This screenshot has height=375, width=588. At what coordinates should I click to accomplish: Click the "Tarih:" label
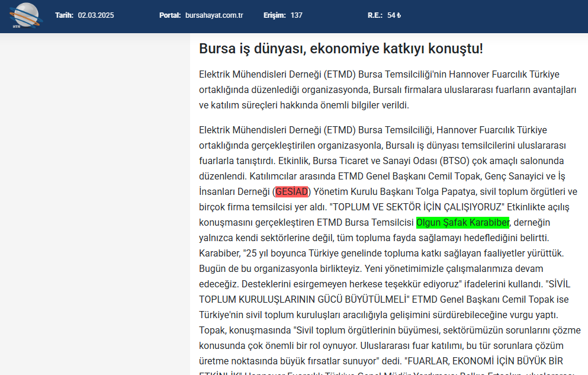(x=64, y=15)
